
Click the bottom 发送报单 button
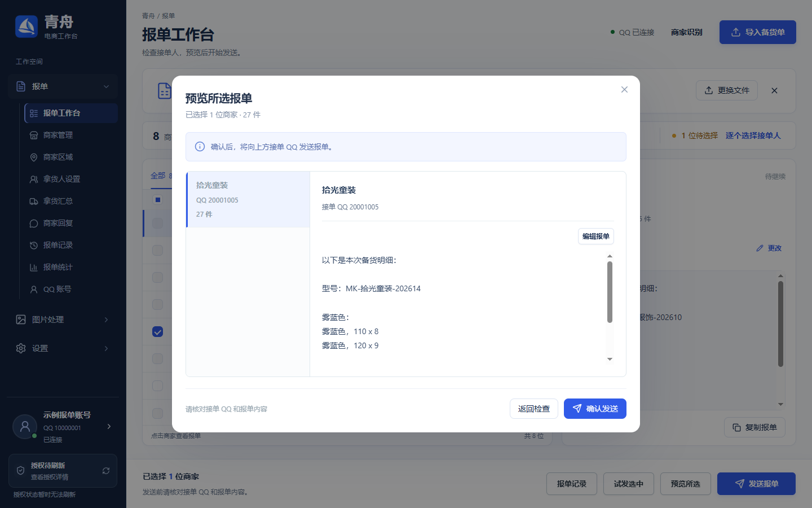[x=756, y=484]
